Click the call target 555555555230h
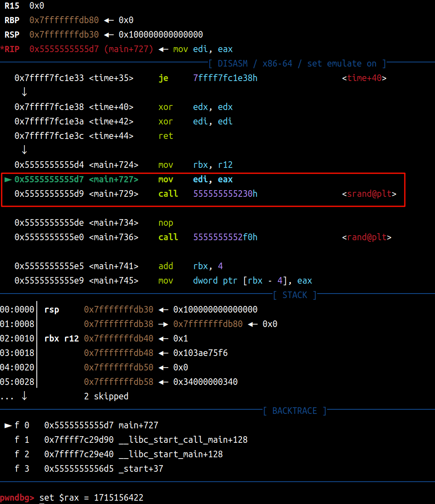435x504 pixels. 225,194
